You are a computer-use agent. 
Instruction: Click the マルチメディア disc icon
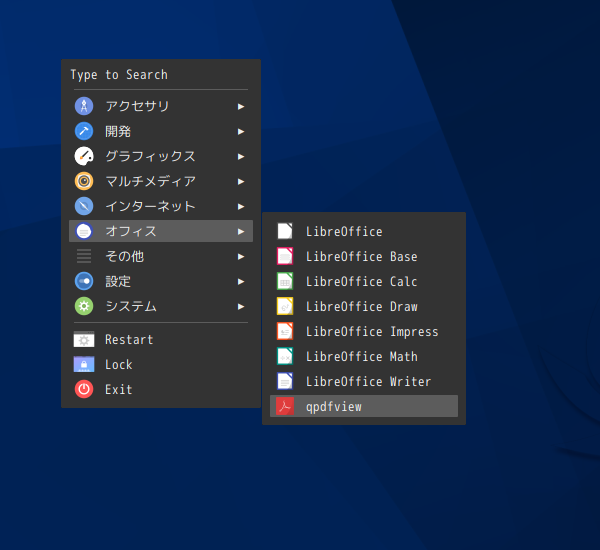(84, 181)
